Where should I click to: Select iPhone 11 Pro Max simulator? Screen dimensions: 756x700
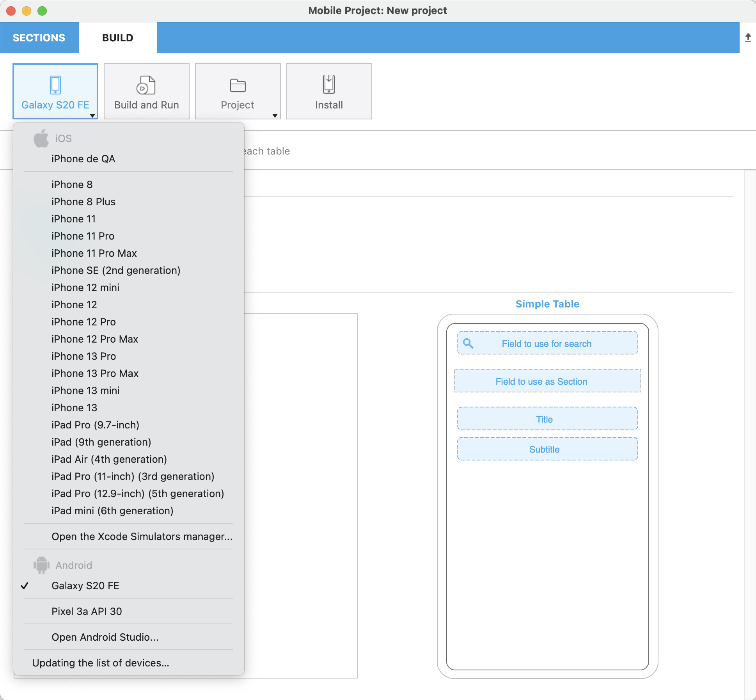(x=129, y=253)
